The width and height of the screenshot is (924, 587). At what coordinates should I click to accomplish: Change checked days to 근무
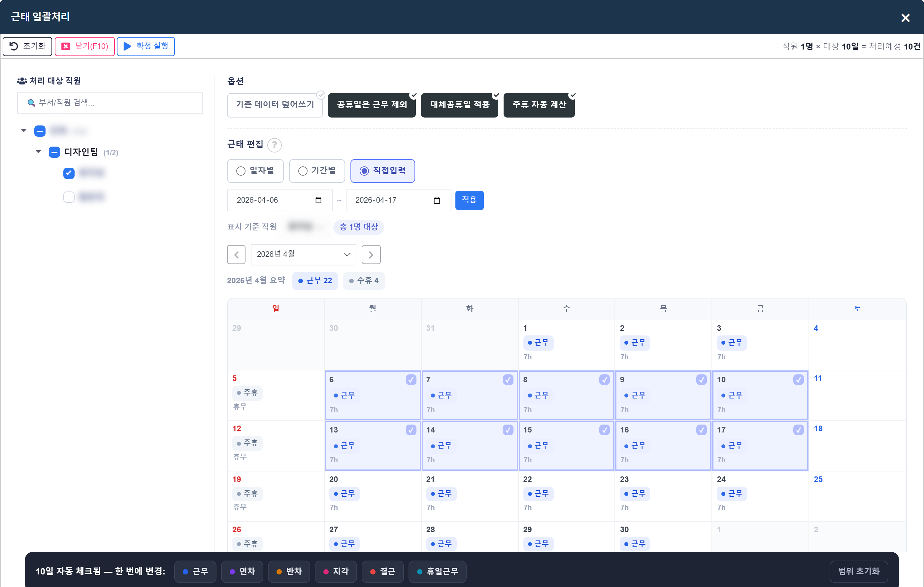[195, 571]
